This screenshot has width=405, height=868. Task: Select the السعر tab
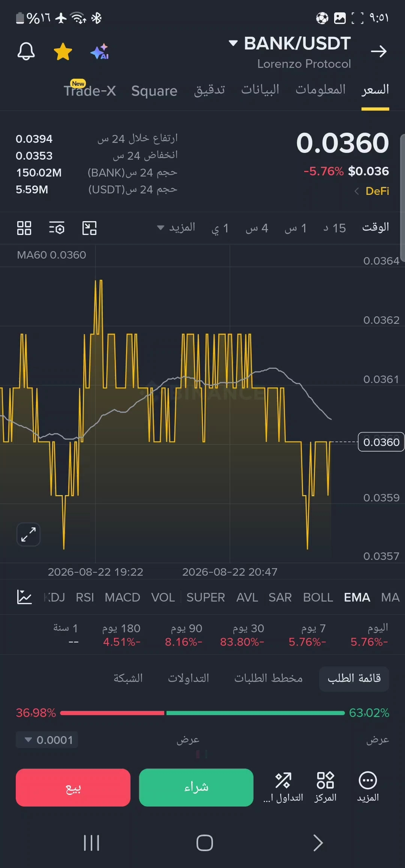(375, 90)
